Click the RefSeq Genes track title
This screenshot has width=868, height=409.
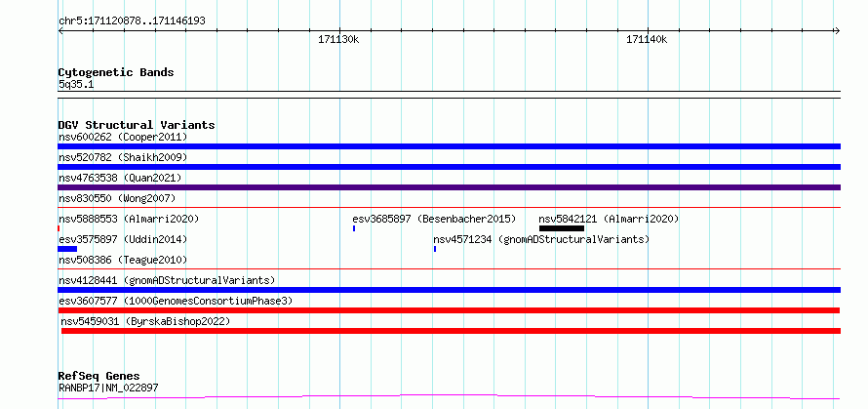99,377
